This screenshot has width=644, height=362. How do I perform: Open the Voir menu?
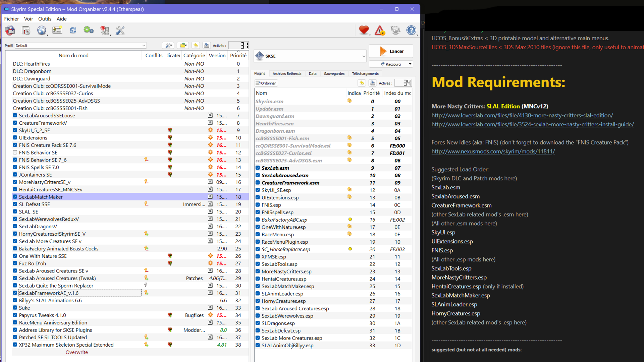(x=29, y=19)
